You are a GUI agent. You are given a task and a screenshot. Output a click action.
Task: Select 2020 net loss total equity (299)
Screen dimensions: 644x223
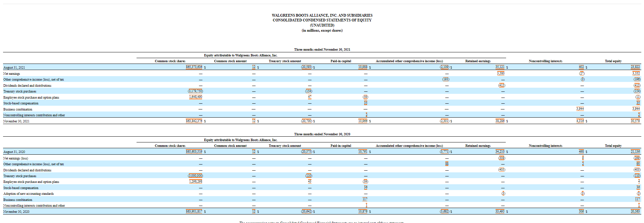pyautogui.click(x=637, y=158)
